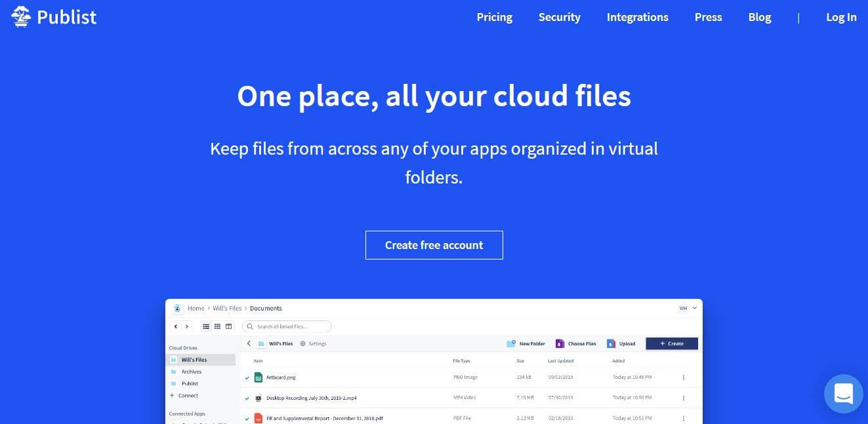Screen dimensions: 868x424
Task: Open Blog from navigation
Action: click(760, 17)
